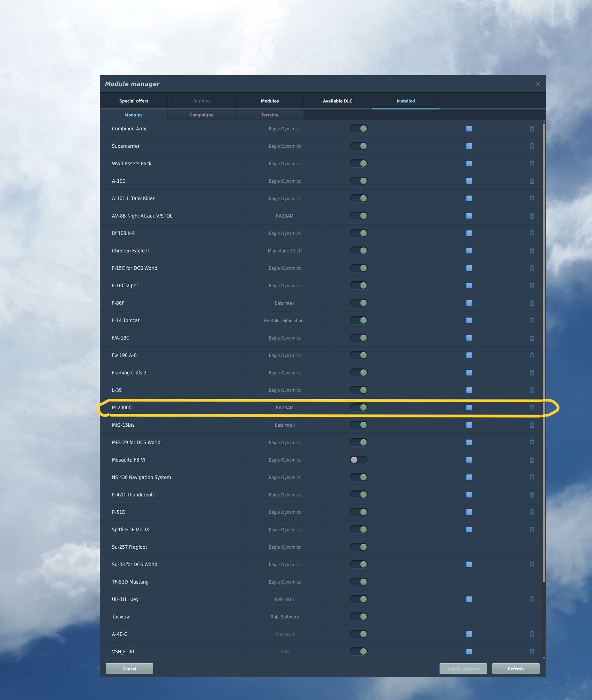Click the trash icon for M-2000C
This screenshot has height=700, width=592.
point(532,408)
